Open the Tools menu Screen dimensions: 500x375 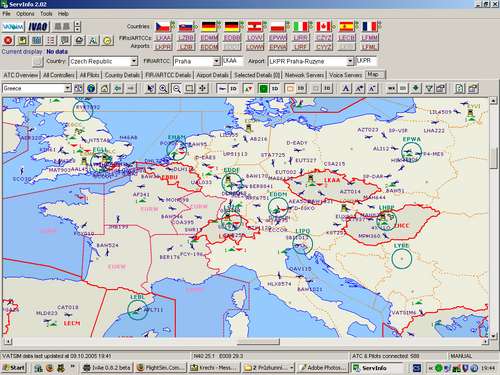click(x=46, y=14)
